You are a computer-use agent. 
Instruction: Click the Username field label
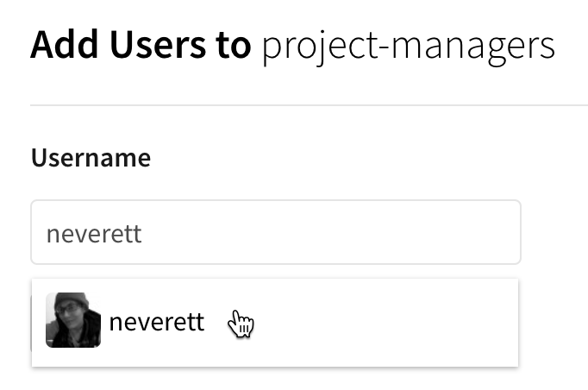91,158
